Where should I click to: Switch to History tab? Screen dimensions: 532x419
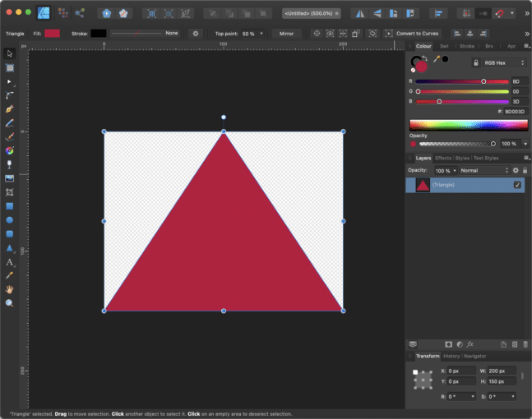pyautogui.click(x=451, y=356)
